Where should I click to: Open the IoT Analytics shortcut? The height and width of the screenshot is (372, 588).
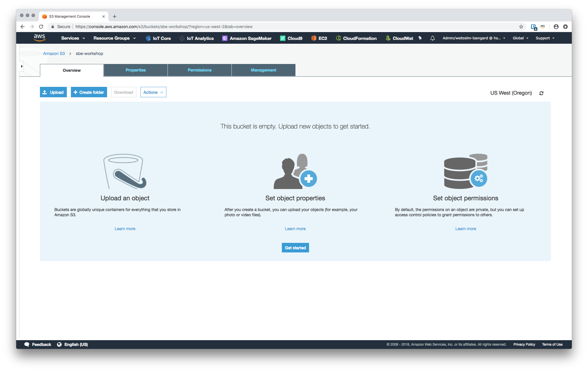tap(196, 38)
